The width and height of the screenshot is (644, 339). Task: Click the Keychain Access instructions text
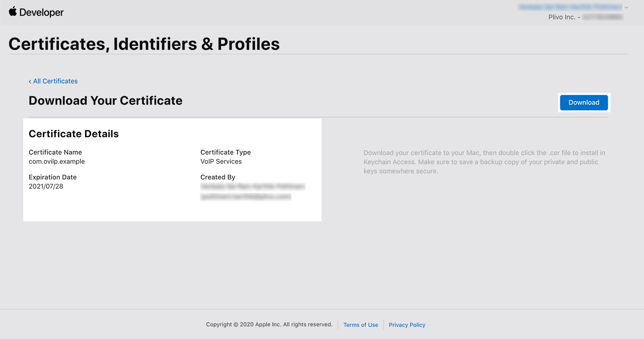(x=484, y=162)
